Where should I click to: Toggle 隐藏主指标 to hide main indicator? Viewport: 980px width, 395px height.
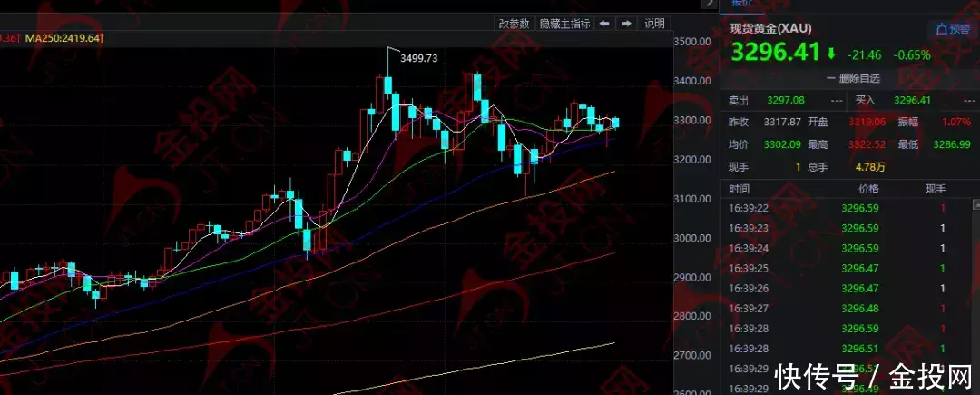(564, 24)
